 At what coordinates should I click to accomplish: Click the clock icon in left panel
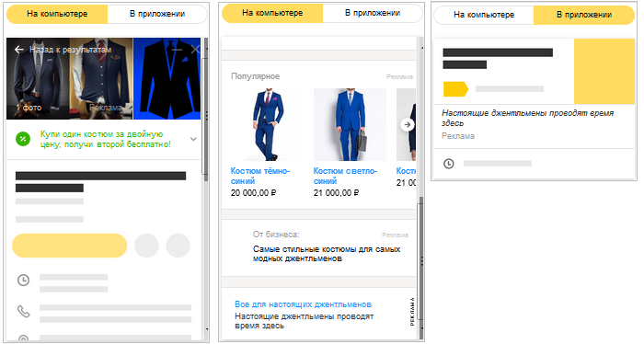(x=23, y=281)
